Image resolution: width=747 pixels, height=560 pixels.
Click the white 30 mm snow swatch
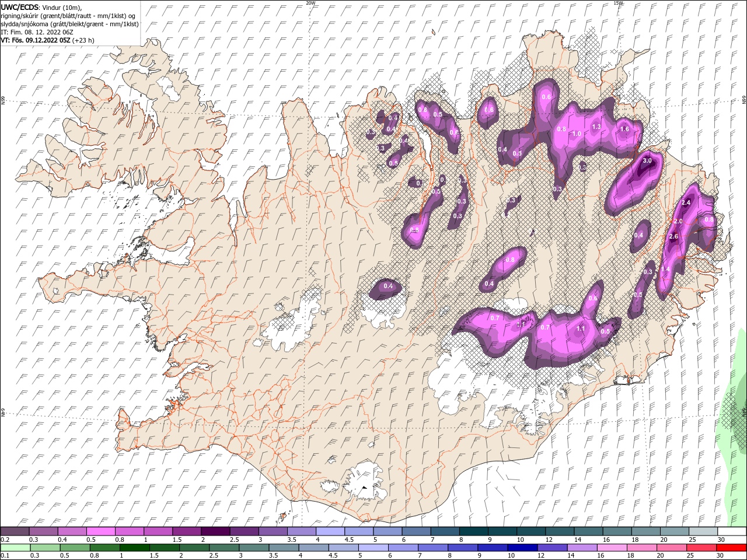pyautogui.click(x=732, y=531)
